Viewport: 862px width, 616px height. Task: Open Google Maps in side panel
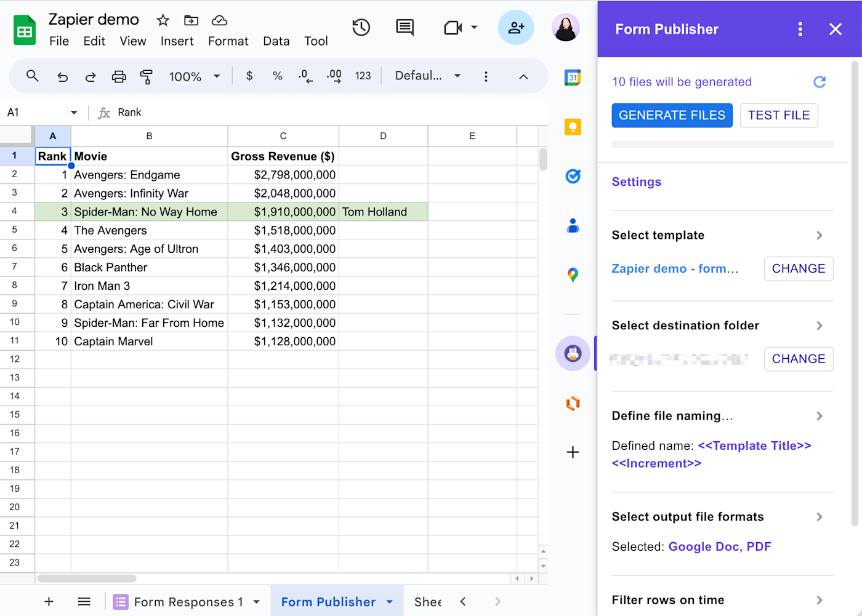pos(573,274)
